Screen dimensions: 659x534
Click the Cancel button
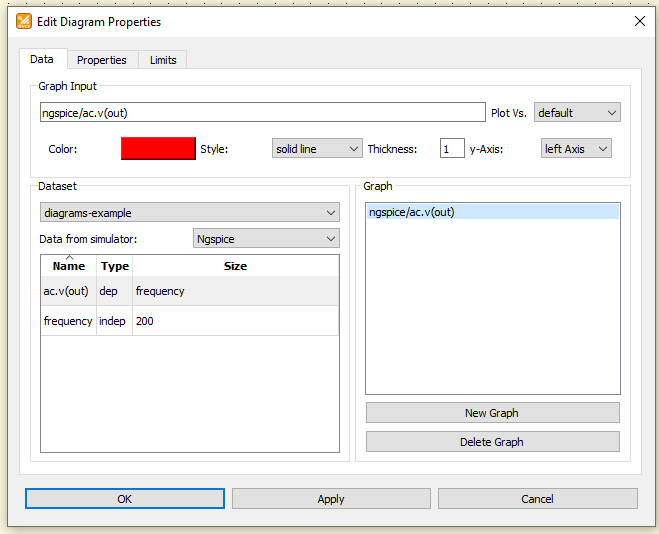tap(538, 499)
